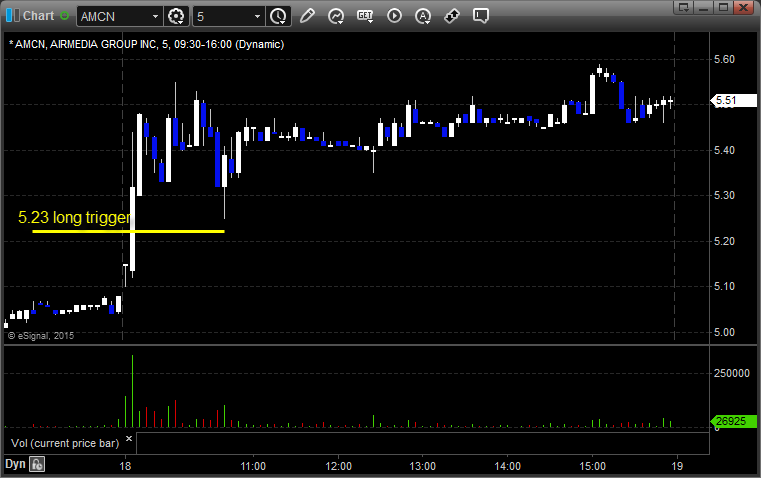
Task: Close the chart window
Action: click(744, 7)
